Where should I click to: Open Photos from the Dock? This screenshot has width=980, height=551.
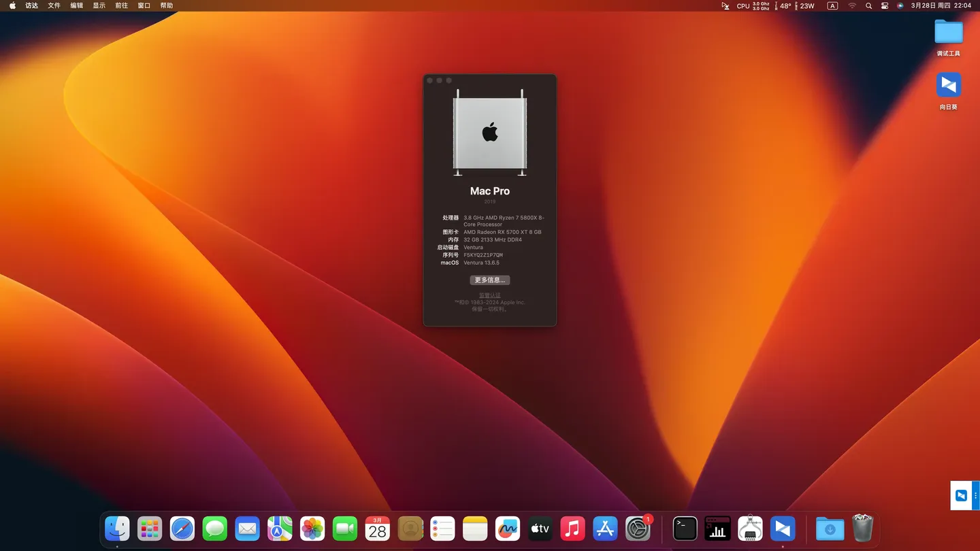(312, 529)
